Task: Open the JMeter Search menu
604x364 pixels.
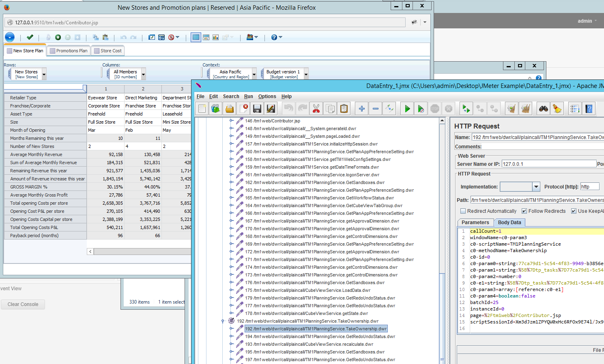Action: [231, 96]
